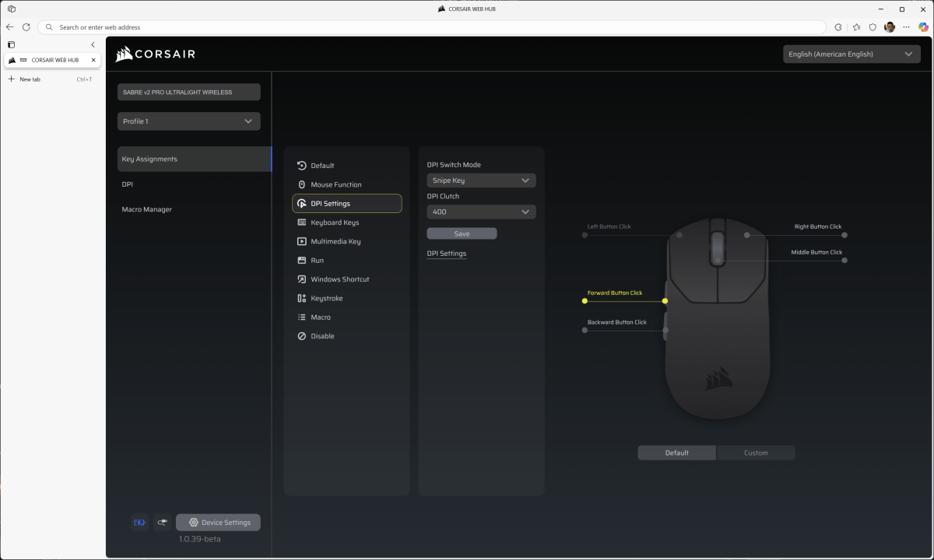Switch to the Custom tab
The image size is (934, 560).
point(755,453)
